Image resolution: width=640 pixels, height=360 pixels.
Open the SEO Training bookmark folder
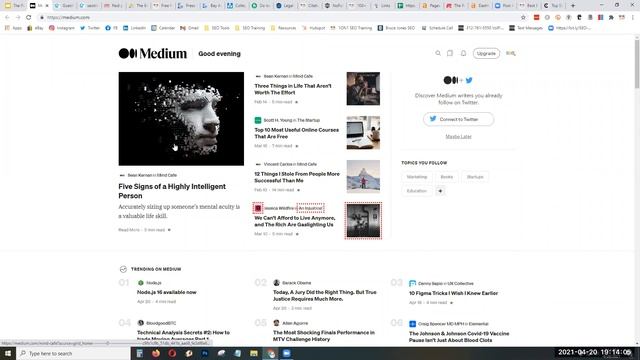[x=250, y=28]
